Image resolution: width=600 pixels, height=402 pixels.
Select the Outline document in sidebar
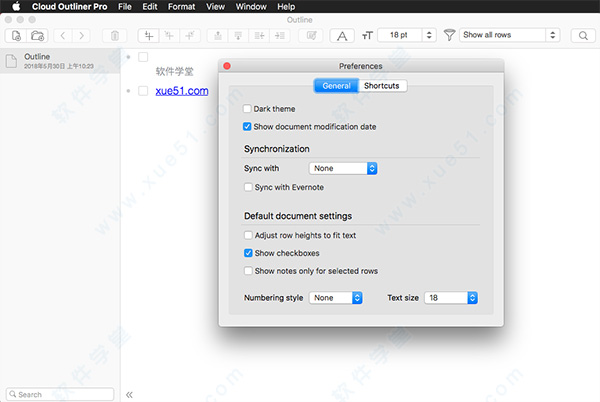coord(60,61)
